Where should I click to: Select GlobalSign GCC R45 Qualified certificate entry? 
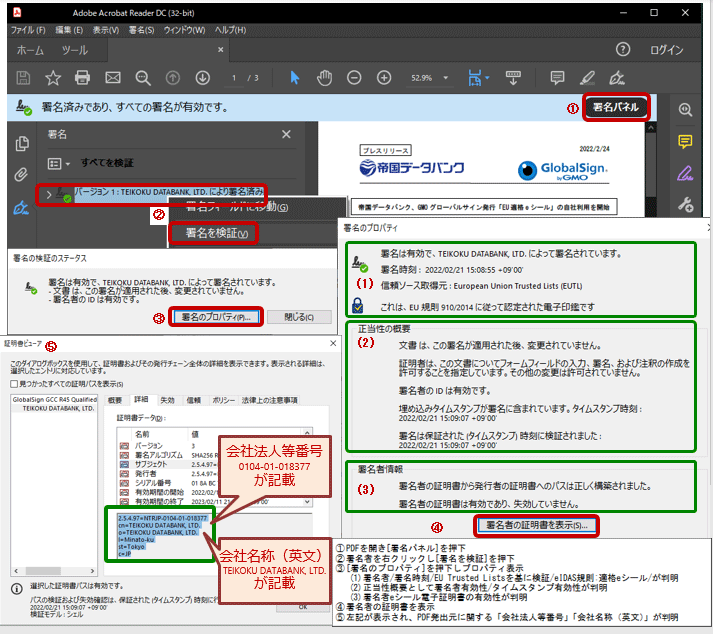pos(55,399)
